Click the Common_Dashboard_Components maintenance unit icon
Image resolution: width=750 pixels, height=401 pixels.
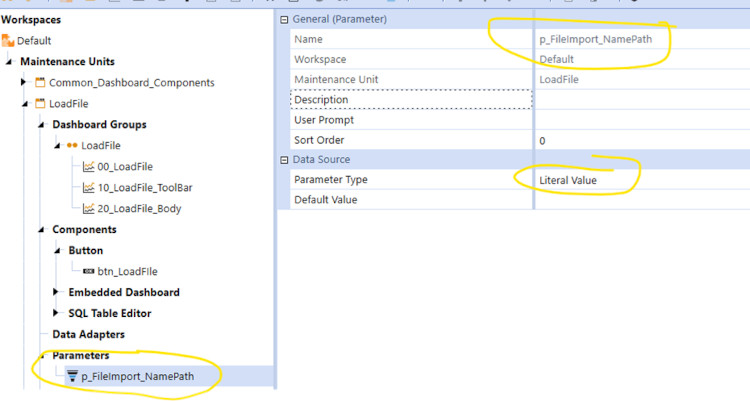41,82
